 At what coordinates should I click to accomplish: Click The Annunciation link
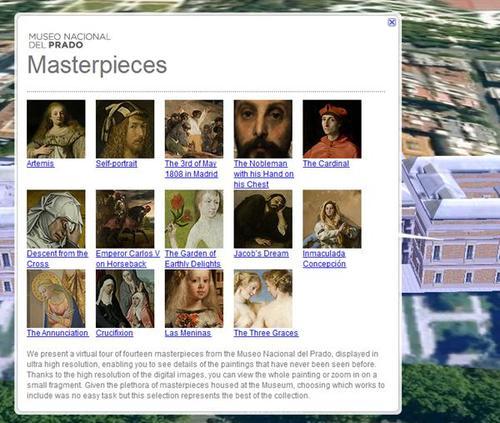click(58, 333)
